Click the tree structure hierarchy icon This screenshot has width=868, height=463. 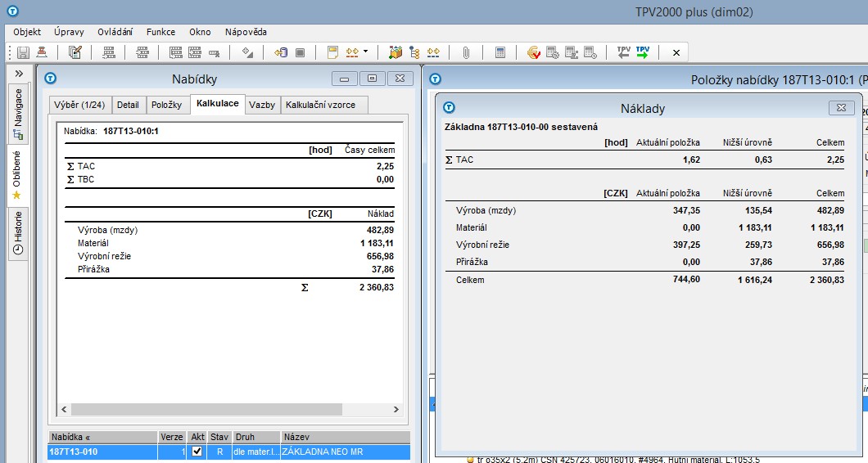414,52
